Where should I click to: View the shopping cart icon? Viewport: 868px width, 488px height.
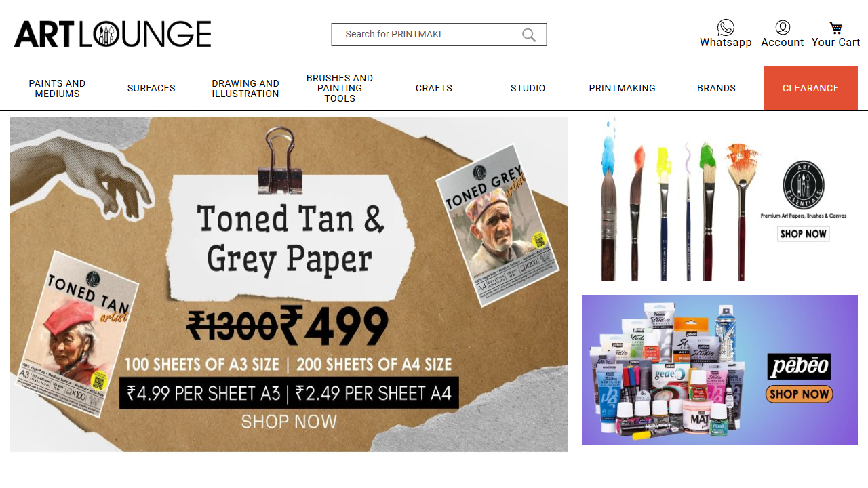click(x=835, y=28)
